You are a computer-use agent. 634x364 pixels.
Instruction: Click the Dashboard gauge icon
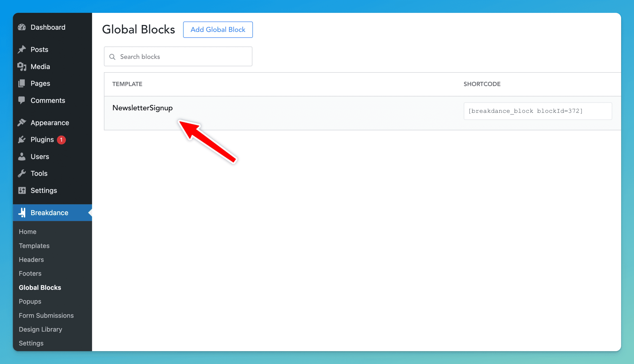(22, 27)
